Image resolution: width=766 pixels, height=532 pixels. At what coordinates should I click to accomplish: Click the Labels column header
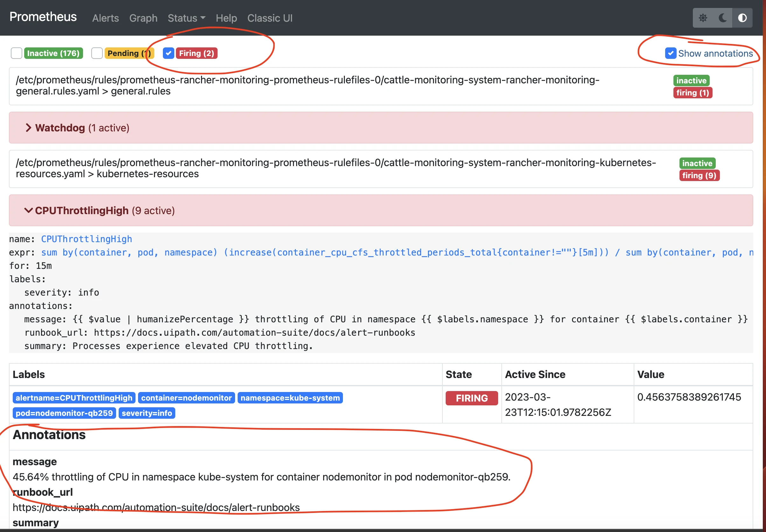(29, 374)
